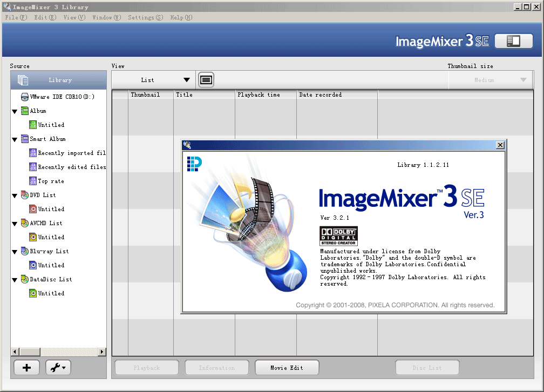Image resolution: width=544 pixels, height=392 pixels.
Task: Click the plus add-source button
Action: pos(27,368)
